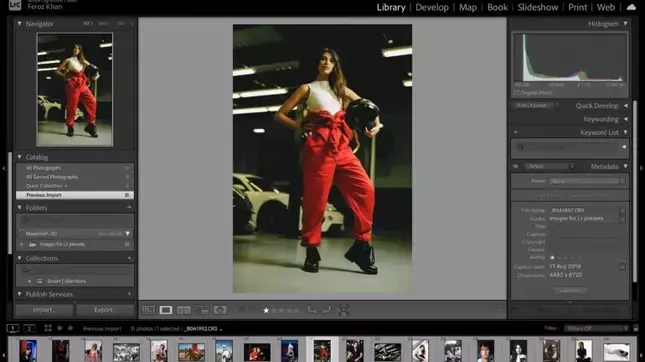Viewport: 645px width, 362px height.
Task: Collapse the Collections panel
Action: point(19,258)
